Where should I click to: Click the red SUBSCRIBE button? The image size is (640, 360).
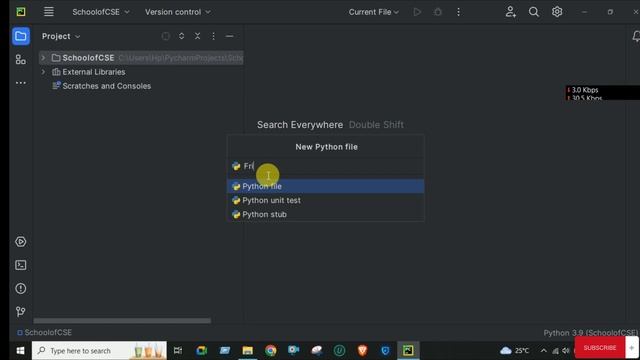[600, 348]
